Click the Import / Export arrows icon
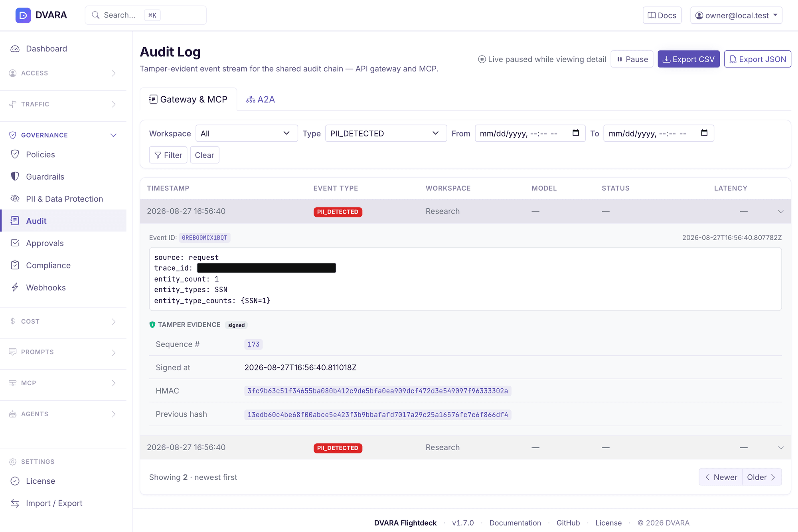The width and height of the screenshot is (798, 532). 15,503
